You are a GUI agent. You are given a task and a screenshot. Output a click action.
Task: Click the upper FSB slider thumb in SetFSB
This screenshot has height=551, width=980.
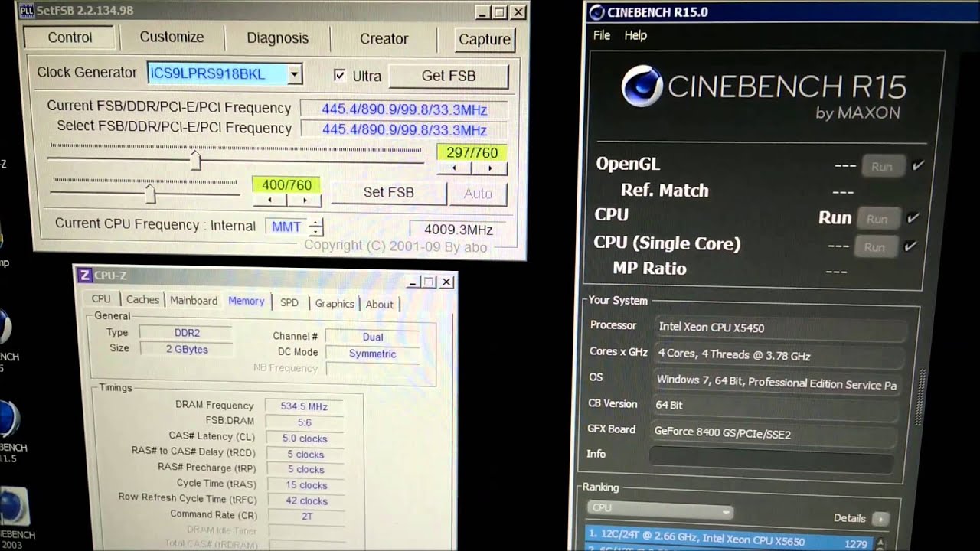click(195, 161)
